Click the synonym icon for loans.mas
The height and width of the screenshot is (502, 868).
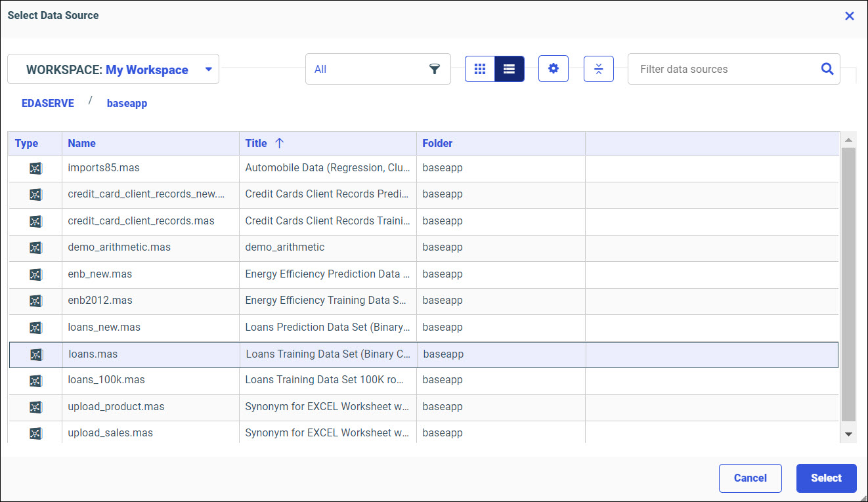click(x=35, y=354)
